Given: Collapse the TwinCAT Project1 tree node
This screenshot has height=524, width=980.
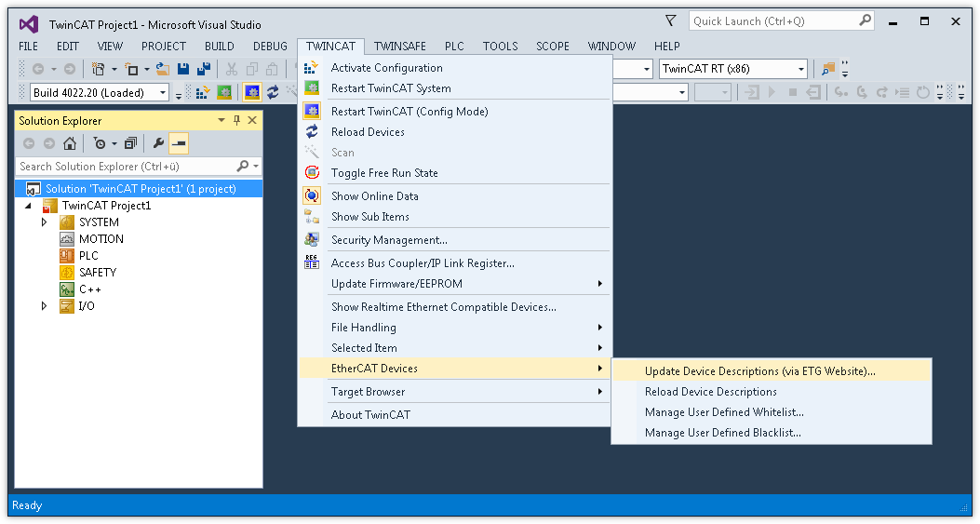Looking at the screenshot, I should pyautogui.click(x=28, y=206).
